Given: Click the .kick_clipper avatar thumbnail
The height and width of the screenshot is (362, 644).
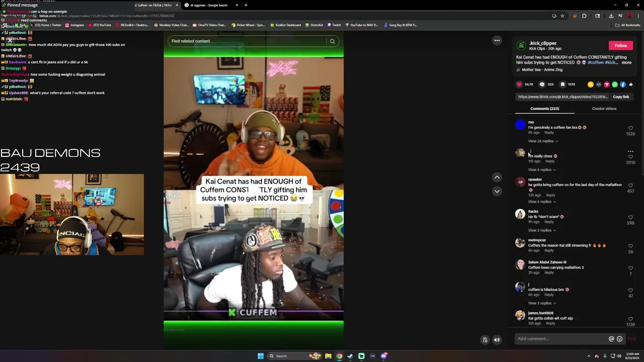Looking at the screenshot, I should click(521, 46).
